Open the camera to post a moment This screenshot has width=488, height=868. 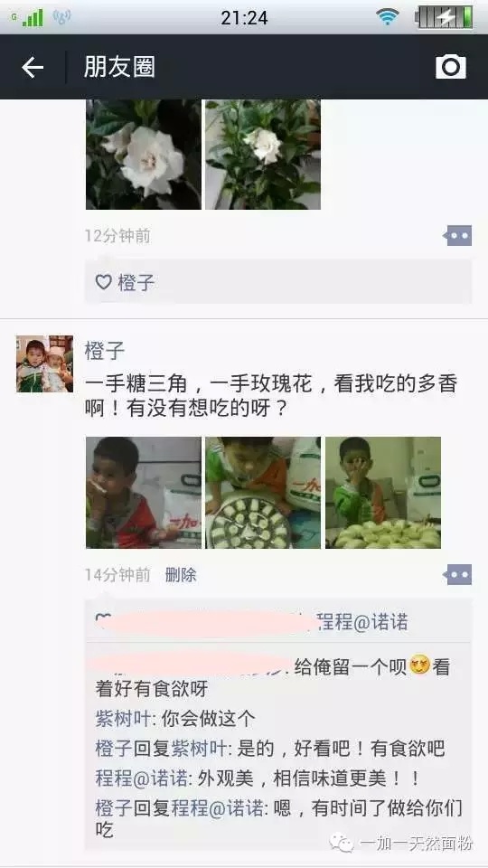450,67
